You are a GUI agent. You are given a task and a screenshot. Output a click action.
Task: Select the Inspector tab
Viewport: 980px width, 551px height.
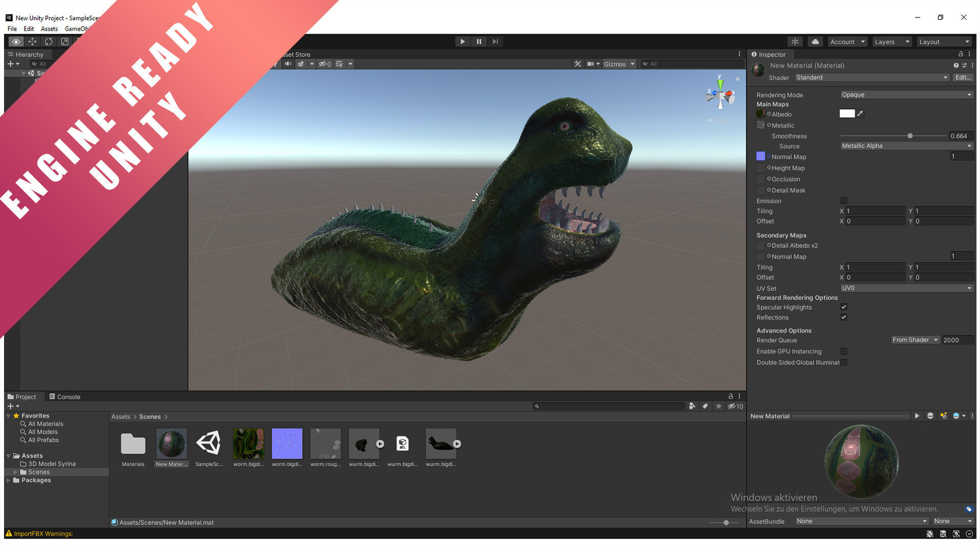pos(768,54)
